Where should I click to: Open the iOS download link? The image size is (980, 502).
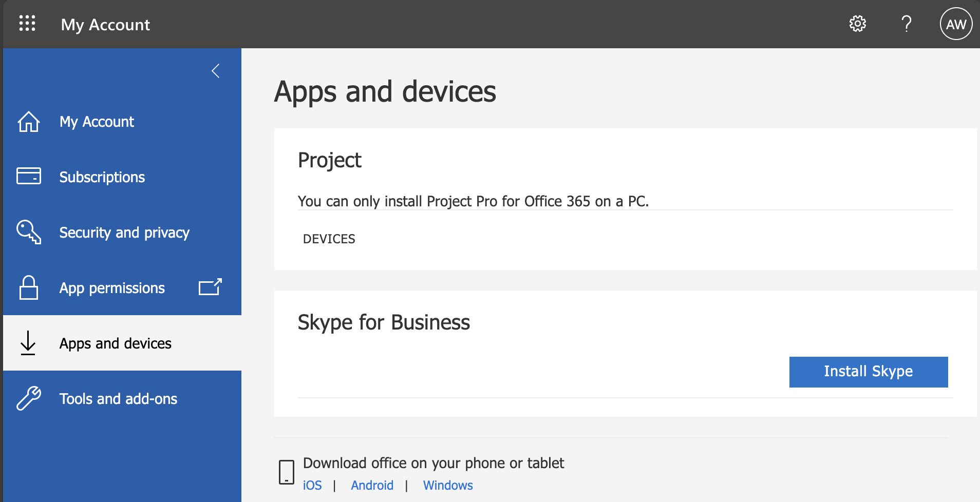[x=312, y=485]
